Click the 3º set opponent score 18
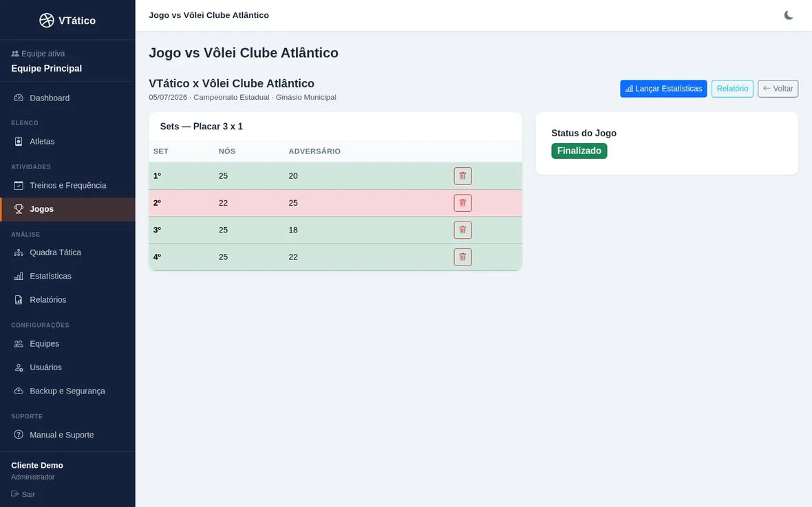The height and width of the screenshot is (507, 812). coord(293,230)
